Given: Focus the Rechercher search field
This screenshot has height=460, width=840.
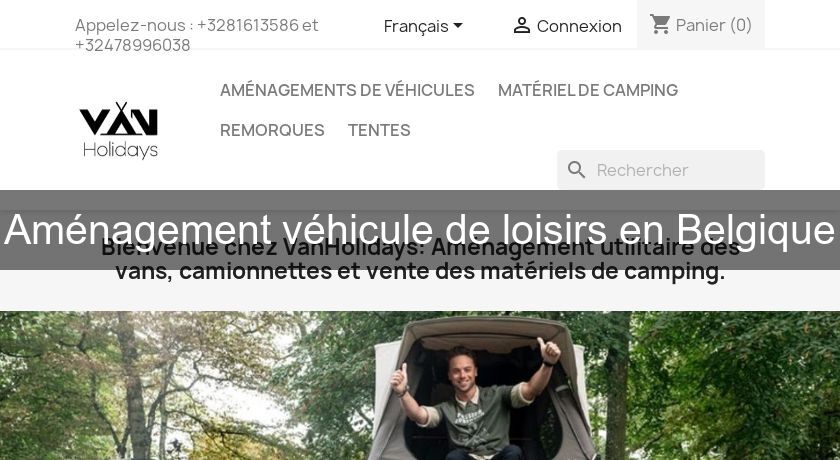Looking at the screenshot, I should click(x=661, y=170).
